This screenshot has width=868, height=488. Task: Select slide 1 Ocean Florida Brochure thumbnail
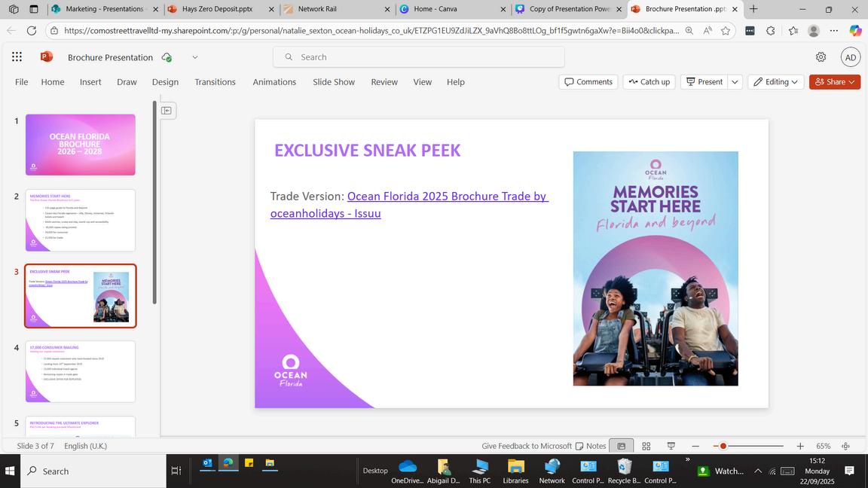click(81, 145)
